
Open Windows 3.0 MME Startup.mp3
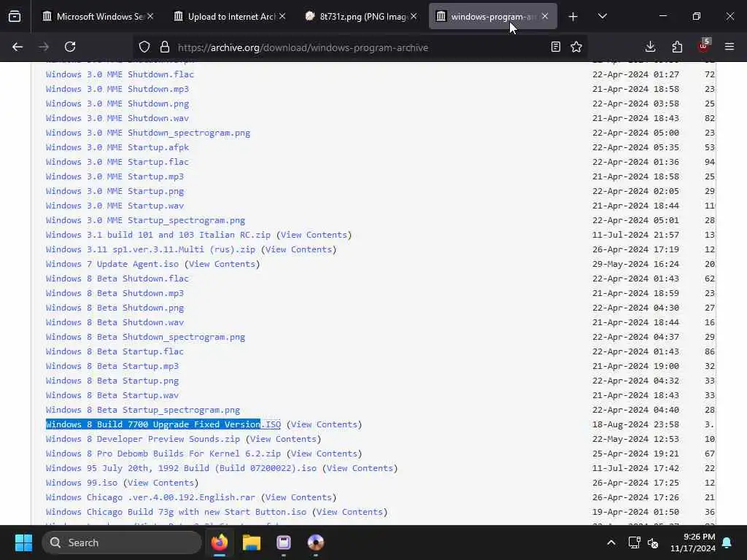(115, 176)
